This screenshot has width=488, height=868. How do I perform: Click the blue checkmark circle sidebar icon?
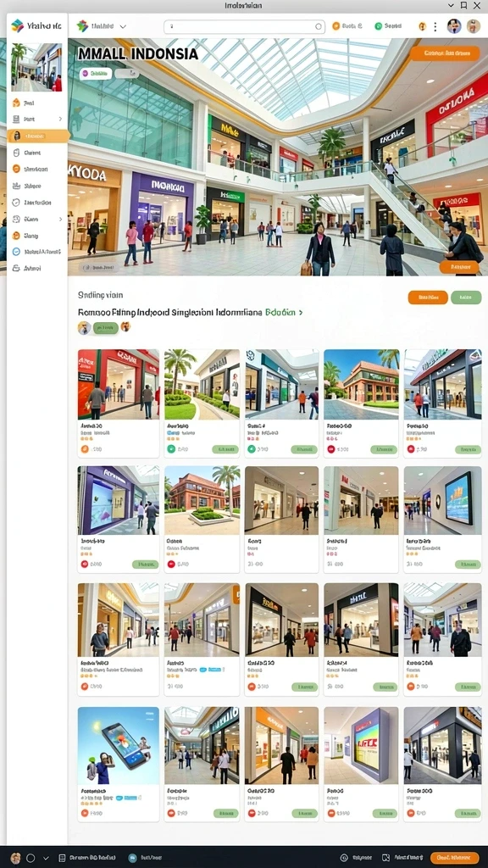[x=16, y=251]
